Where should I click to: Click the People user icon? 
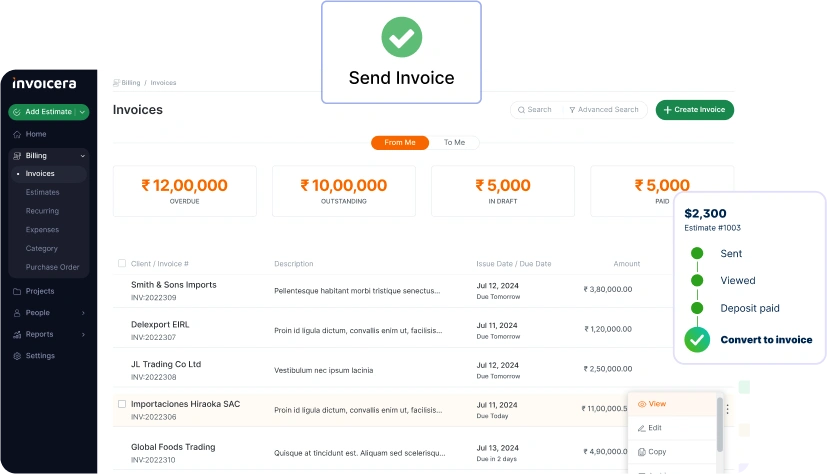pos(17,313)
